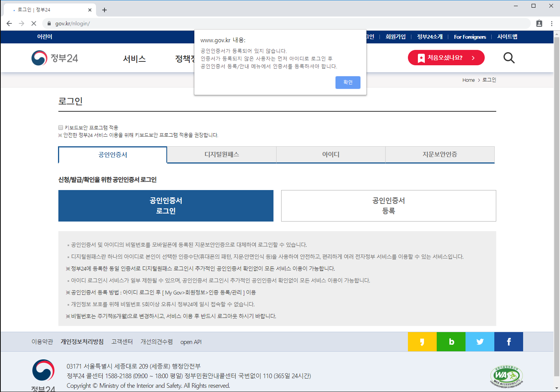Click the Facebook icon
Image resolution: width=560 pixels, height=392 pixels.
509,342
